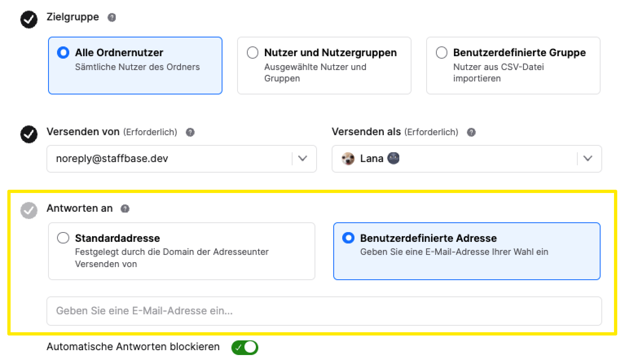Select the Alle Ordnernutzer radio button
The height and width of the screenshot is (364, 625).
click(63, 53)
